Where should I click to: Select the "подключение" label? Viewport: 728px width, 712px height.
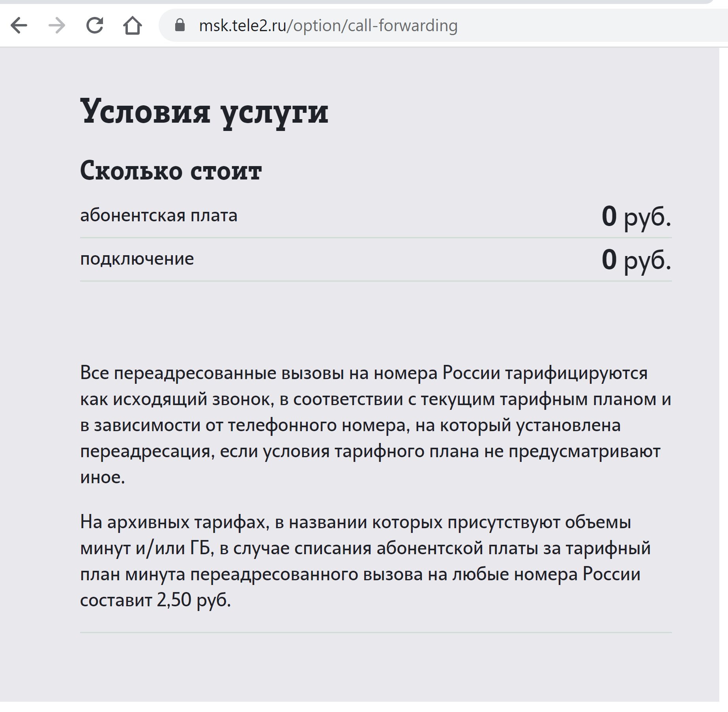tap(137, 259)
